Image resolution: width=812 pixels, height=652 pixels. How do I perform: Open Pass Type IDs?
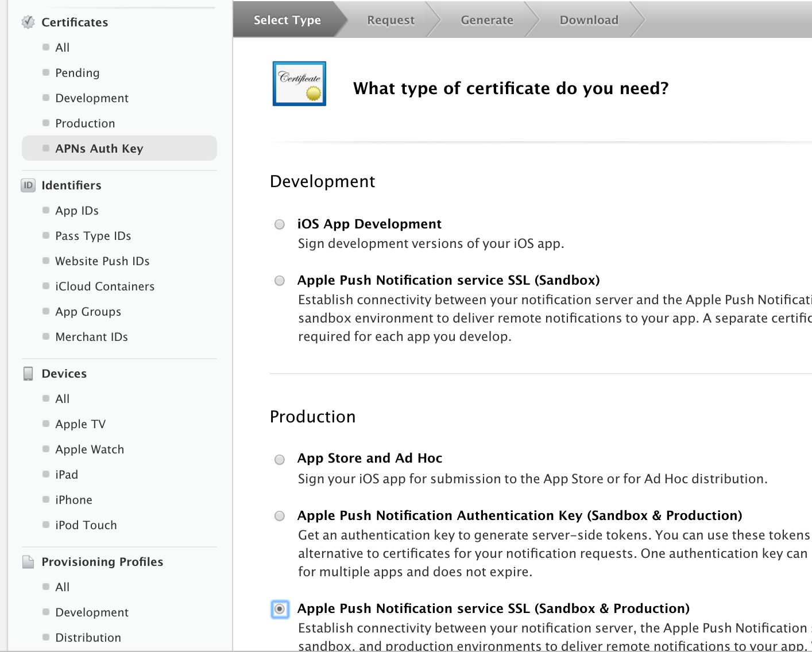tap(93, 236)
